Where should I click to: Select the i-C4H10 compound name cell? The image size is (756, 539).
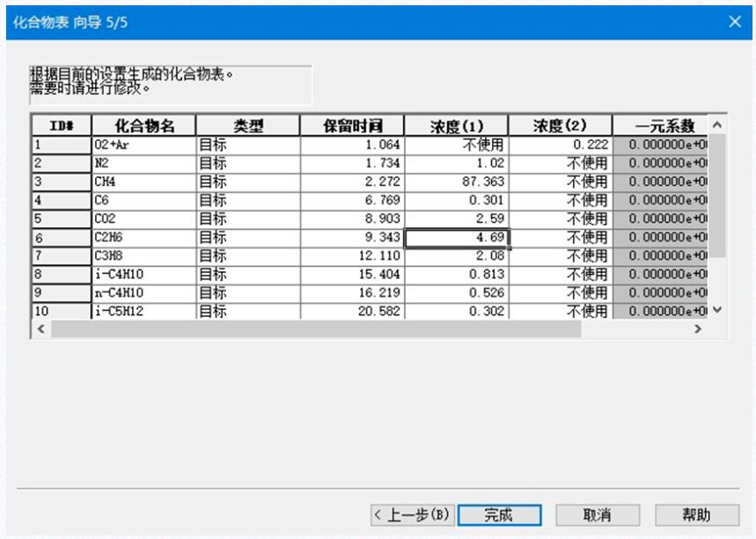tap(143, 274)
